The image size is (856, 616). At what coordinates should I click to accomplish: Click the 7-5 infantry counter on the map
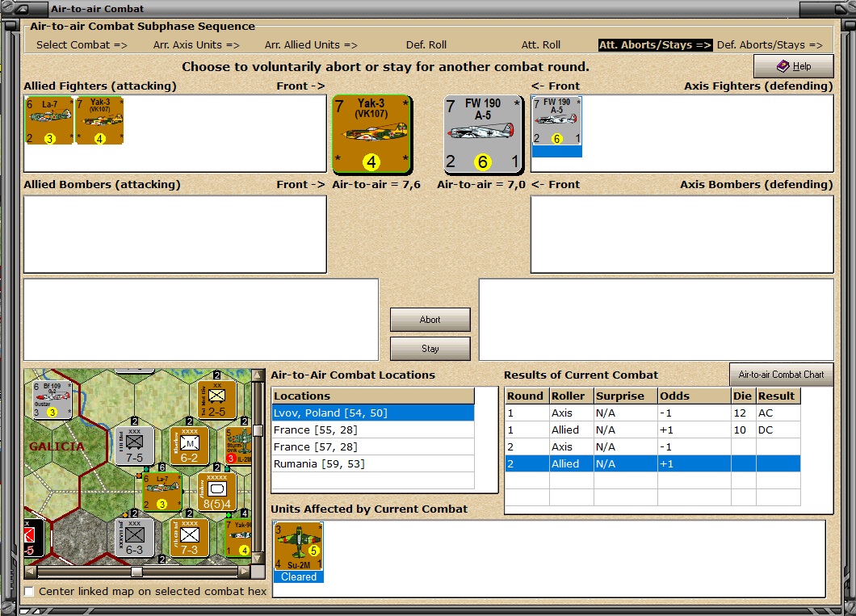[134, 445]
